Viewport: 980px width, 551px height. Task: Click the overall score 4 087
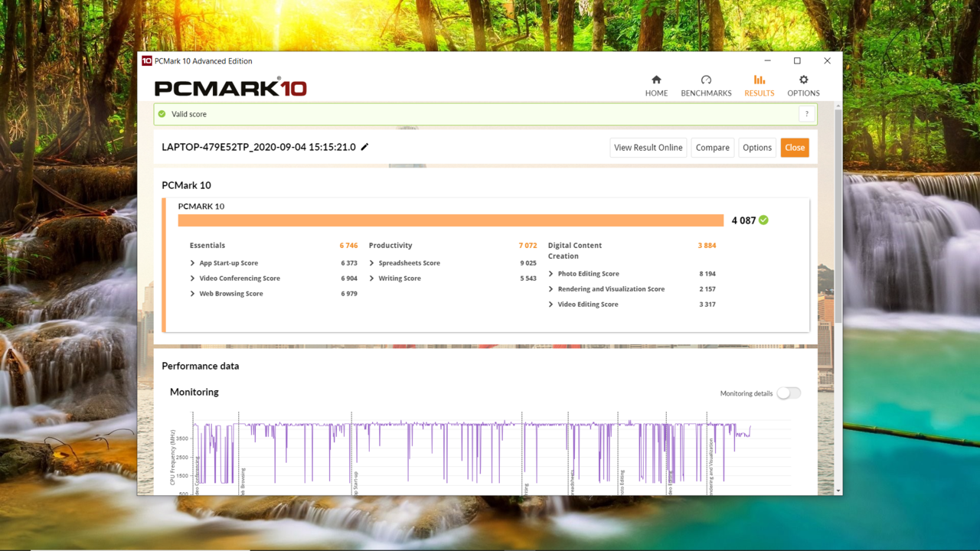point(743,220)
